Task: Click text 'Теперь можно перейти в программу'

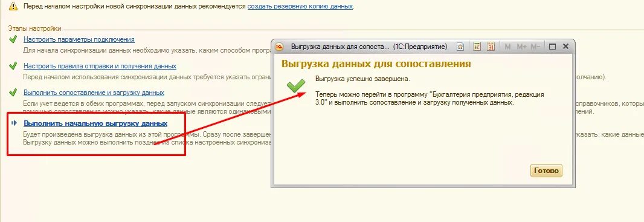Action: tap(372, 94)
